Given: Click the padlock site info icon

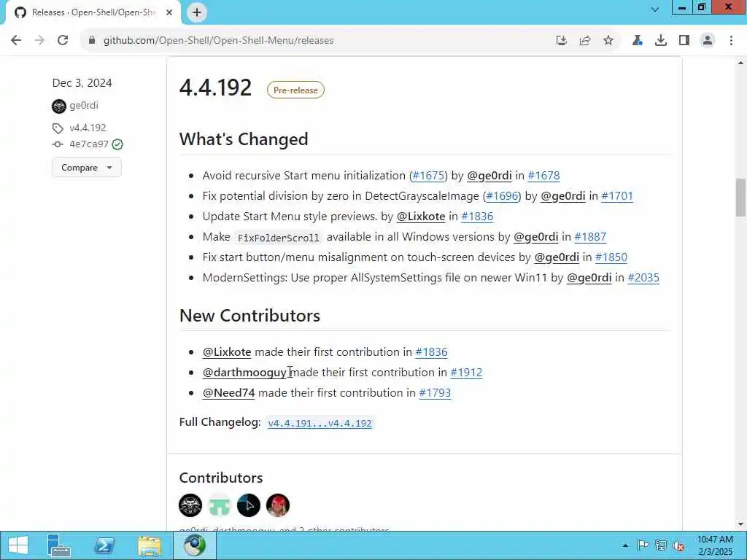Looking at the screenshot, I should pos(92,41).
